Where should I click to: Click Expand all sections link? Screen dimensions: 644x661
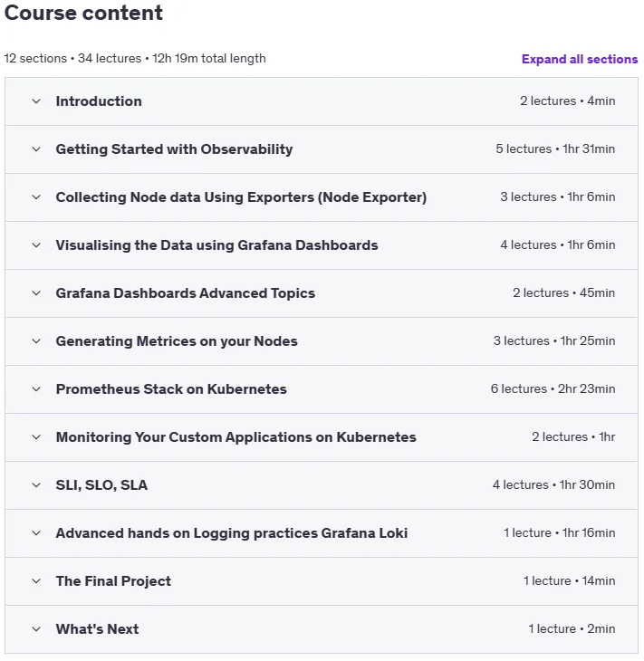pyautogui.click(x=580, y=59)
